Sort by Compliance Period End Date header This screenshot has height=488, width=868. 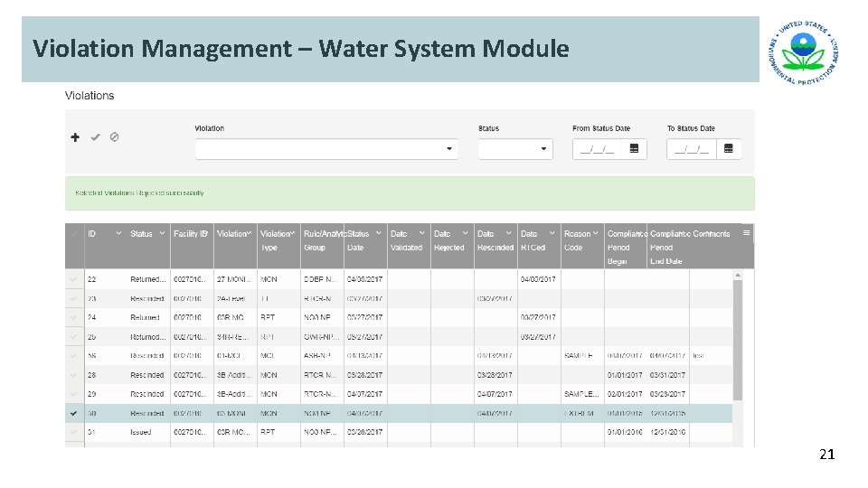point(668,248)
